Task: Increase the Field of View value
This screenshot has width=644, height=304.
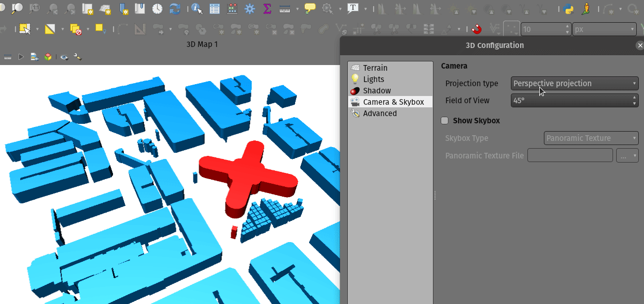Action: click(634, 97)
